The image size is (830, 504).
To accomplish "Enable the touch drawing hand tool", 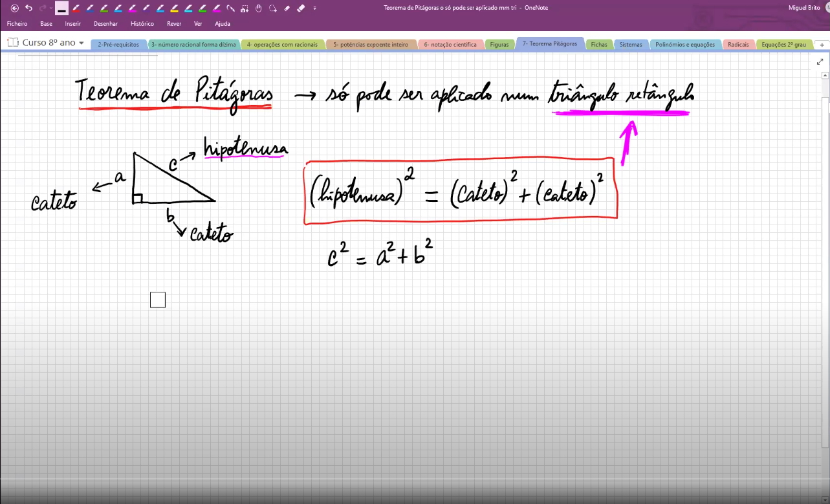I will tap(259, 8).
